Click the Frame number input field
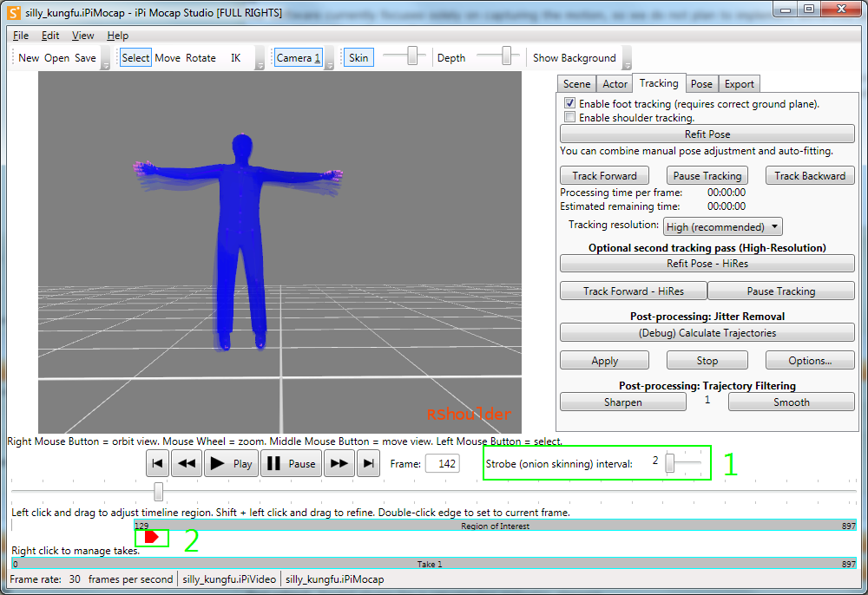This screenshot has width=868, height=595. click(x=443, y=463)
